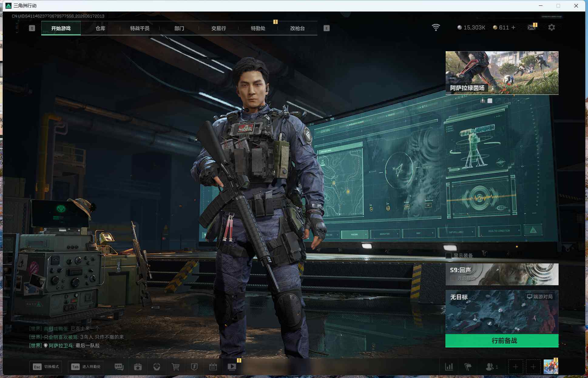Open the calendar events icon
588x378 pixels.
pos(213,367)
